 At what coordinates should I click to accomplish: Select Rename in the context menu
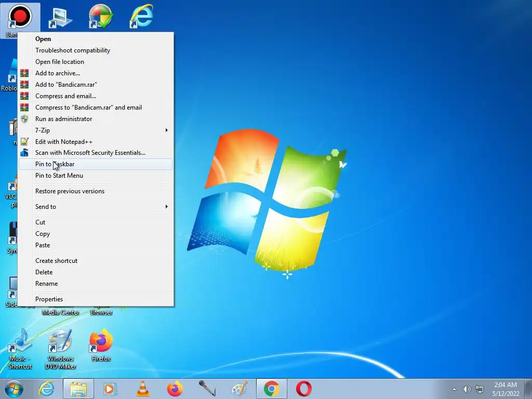pyautogui.click(x=96, y=283)
